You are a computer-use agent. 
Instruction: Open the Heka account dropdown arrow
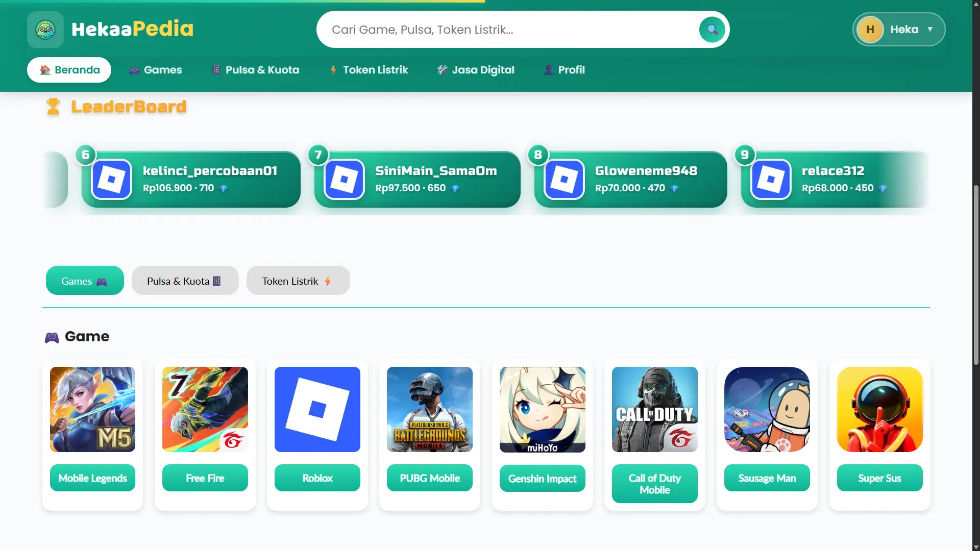click(930, 30)
